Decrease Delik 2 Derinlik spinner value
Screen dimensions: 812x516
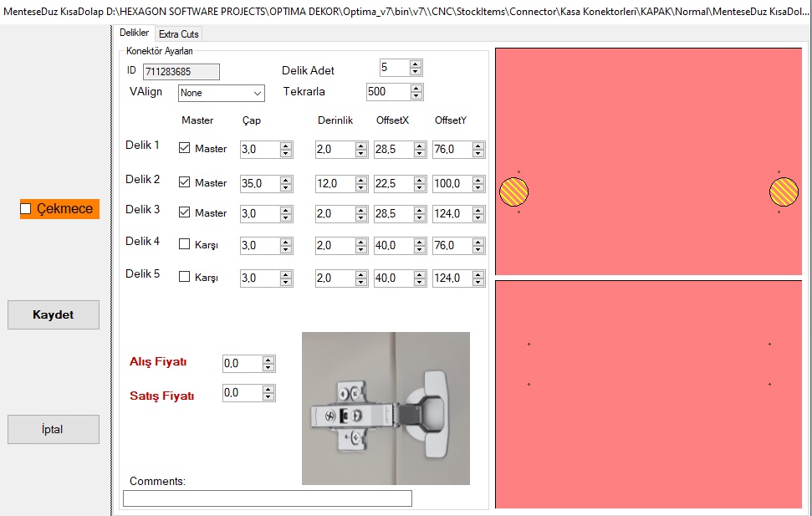pyautogui.click(x=361, y=187)
